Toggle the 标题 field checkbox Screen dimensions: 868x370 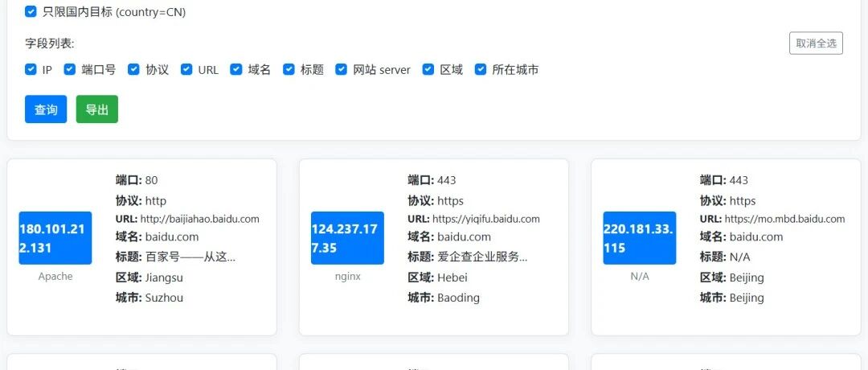tap(289, 69)
